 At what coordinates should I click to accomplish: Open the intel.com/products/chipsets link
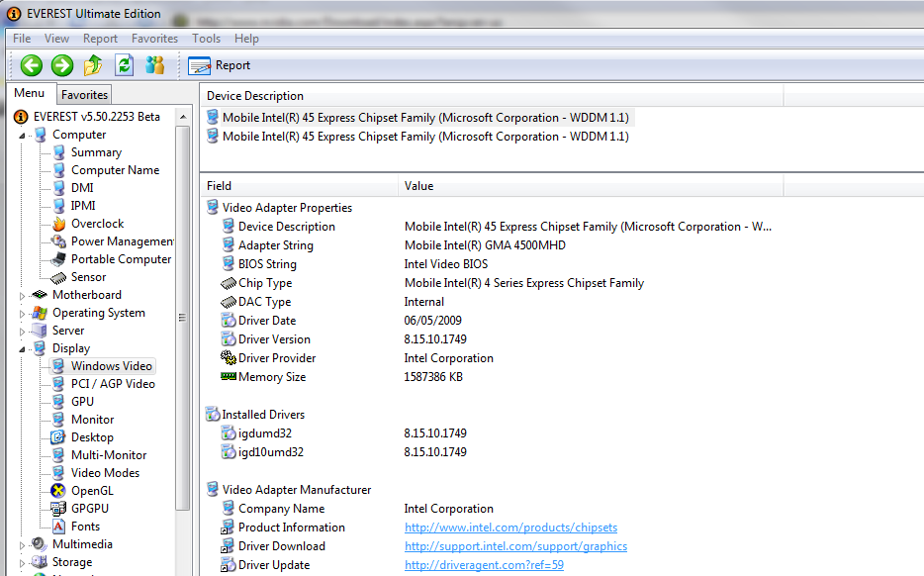510,528
